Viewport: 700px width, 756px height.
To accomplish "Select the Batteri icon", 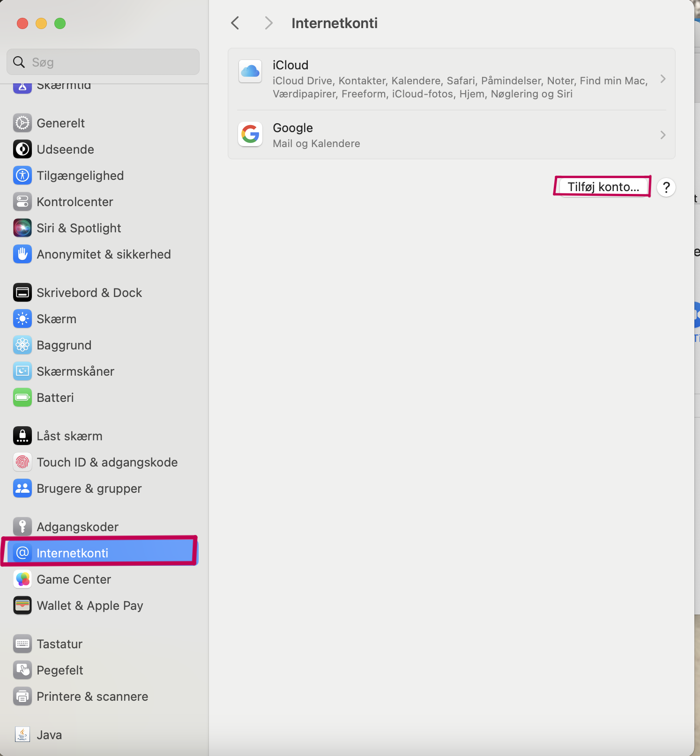I will (x=22, y=397).
